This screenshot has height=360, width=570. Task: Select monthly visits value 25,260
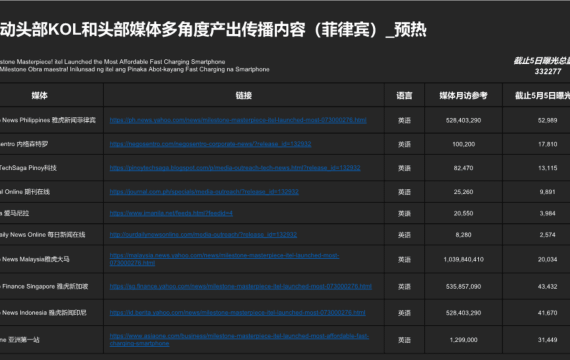tap(463, 192)
